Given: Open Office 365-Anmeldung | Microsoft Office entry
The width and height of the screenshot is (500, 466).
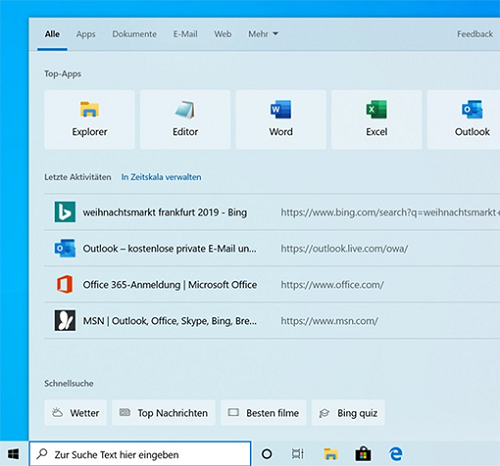Looking at the screenshot, I should point(272,284).
